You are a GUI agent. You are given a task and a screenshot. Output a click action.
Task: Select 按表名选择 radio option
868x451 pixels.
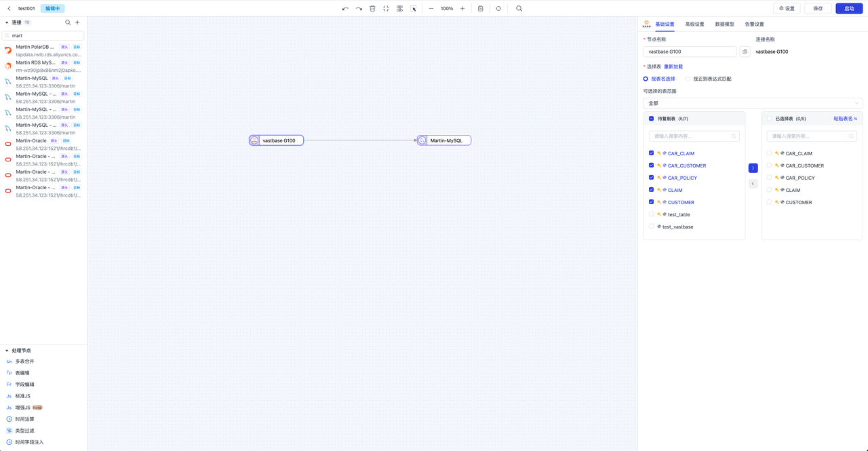(x=659, y=79)
